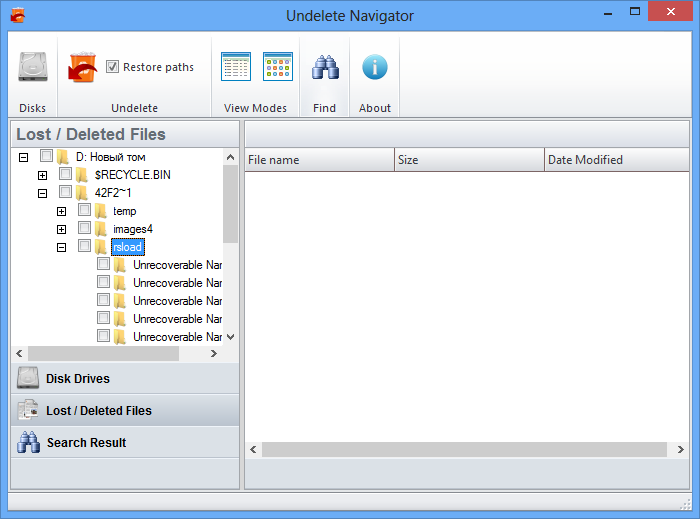Screen dimensions: 700x519
Task: Expand the $RECYCLE.BIN tree node
Action: (x=42, y=175)
